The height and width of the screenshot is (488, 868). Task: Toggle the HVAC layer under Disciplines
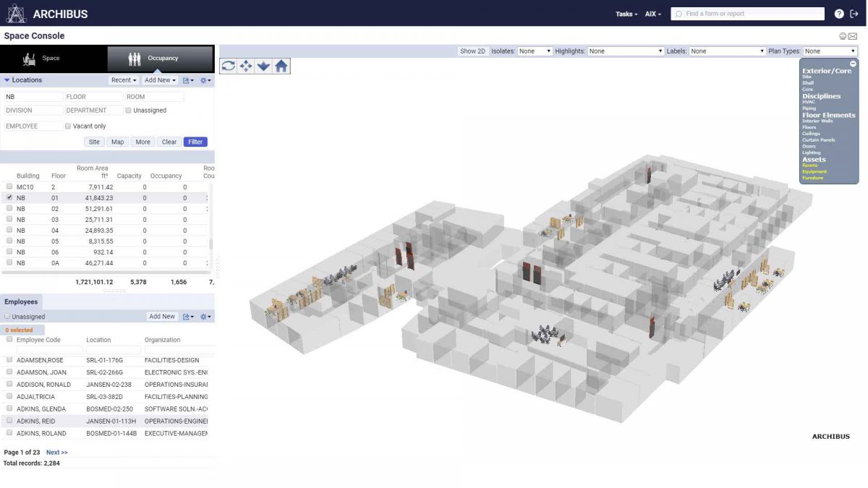[808, 102]
